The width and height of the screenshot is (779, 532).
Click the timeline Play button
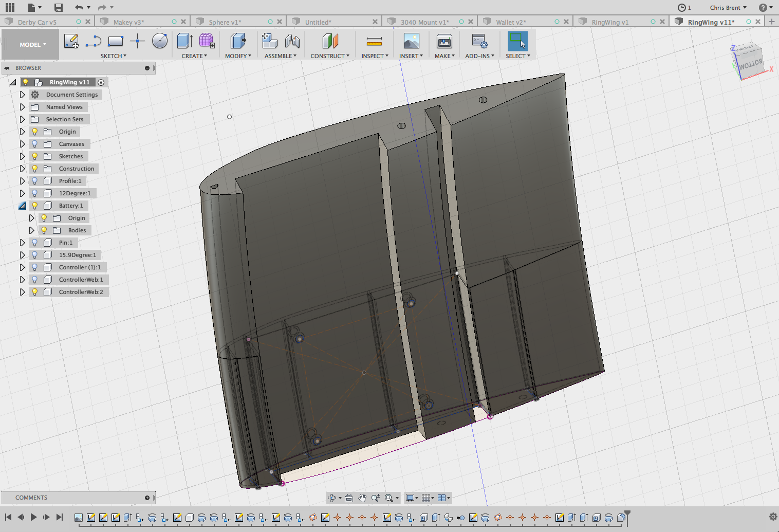[x=33, y=517]
